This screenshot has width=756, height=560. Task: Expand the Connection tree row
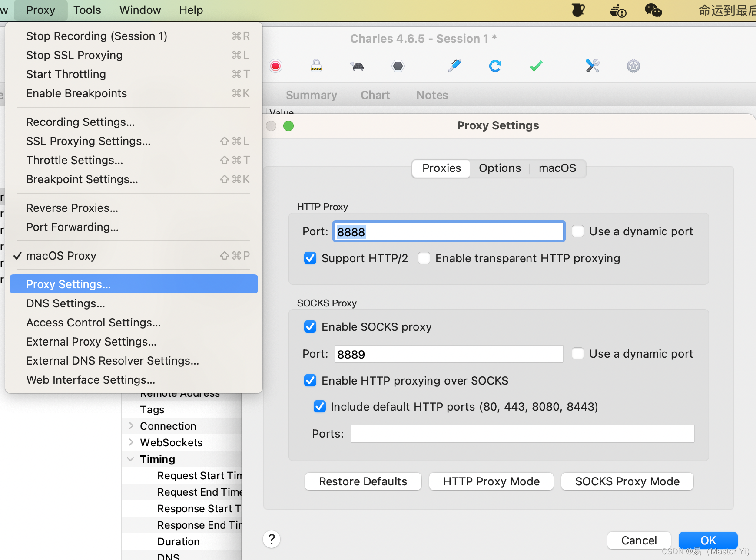tap(131, 426)
